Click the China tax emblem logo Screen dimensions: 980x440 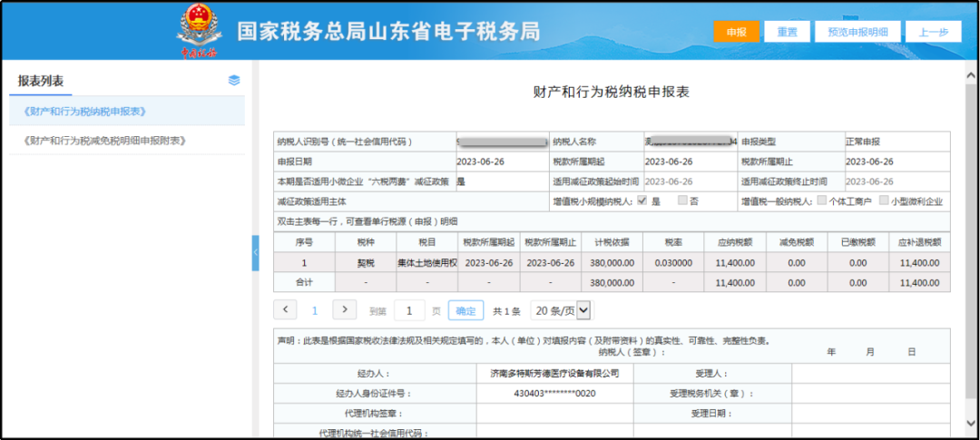pos(198,31)
